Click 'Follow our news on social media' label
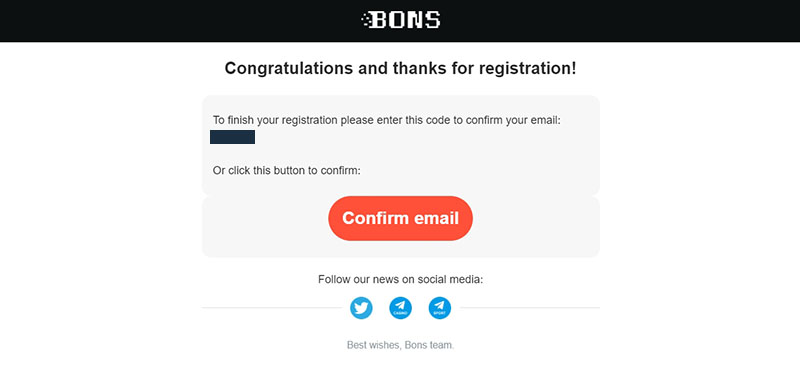800x369 pixels. pyautogui.click(x=401, y=280)
